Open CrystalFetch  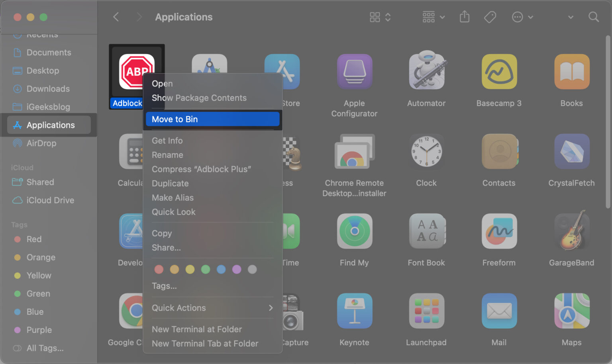pyautogui.click(x=571, y=151)
